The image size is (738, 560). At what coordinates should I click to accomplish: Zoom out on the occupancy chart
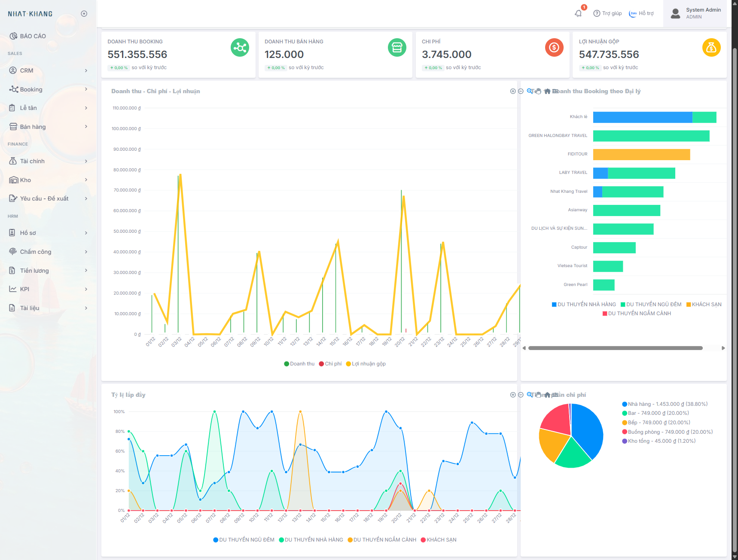click(521, 395)
